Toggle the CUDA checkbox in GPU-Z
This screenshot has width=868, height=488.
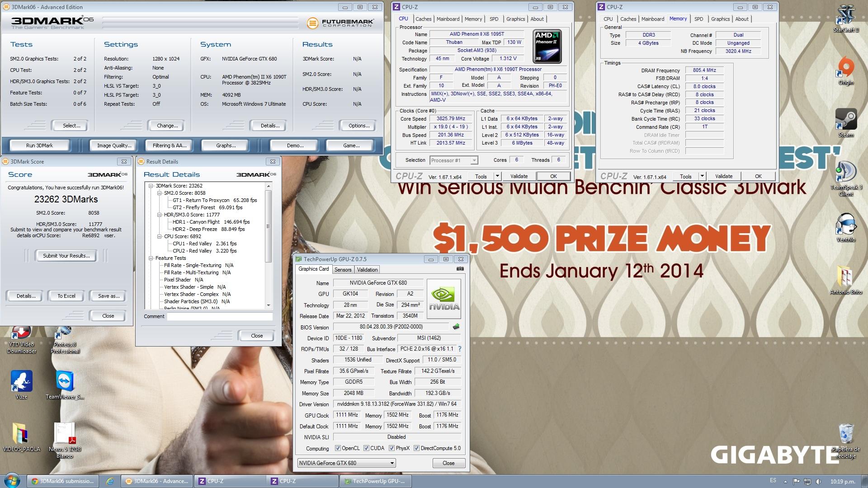pyautogui.click(x=366, y=448)
